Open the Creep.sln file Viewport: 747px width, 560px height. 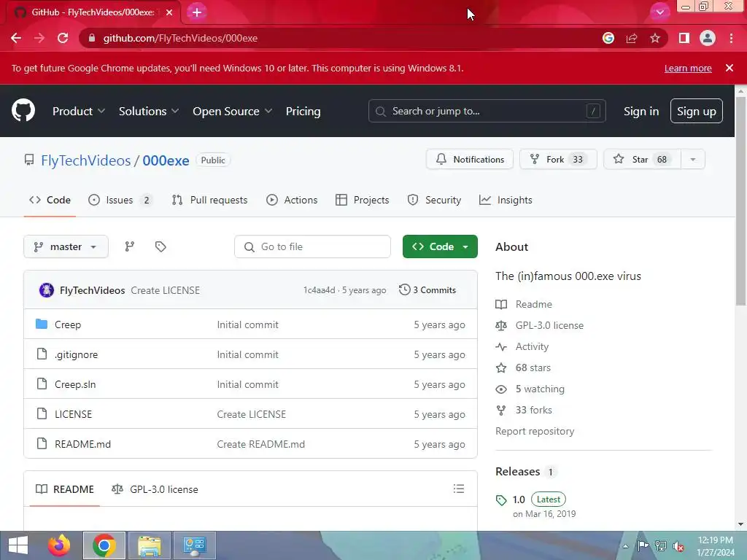75,385
